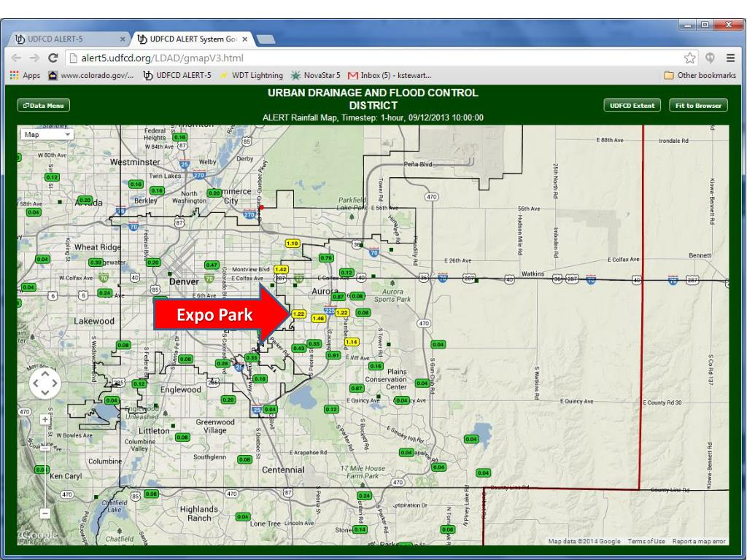The height and width of the screenshot is (560, 747).
Task: Open NovaStar 5 bookmark
Action: [316, 75]
